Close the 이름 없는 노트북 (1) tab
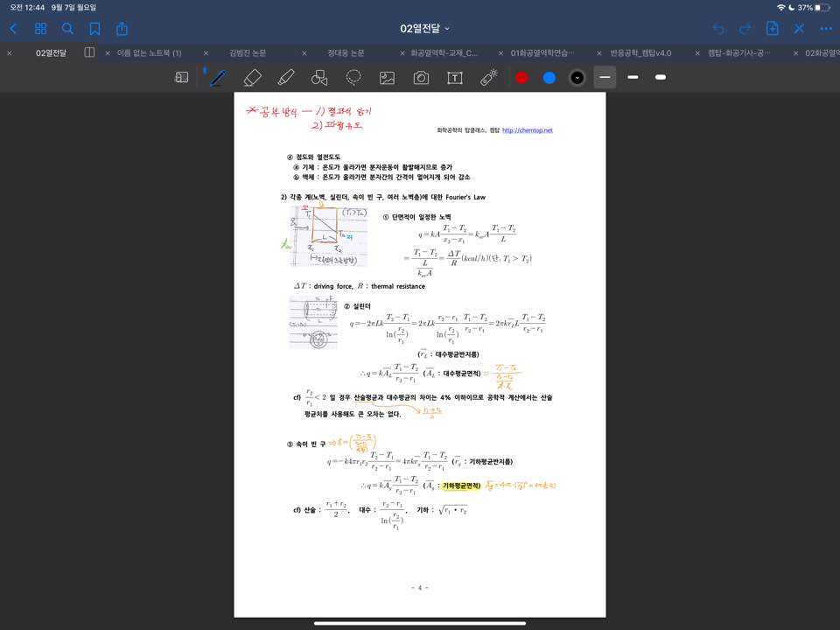 tap(108, 53)
